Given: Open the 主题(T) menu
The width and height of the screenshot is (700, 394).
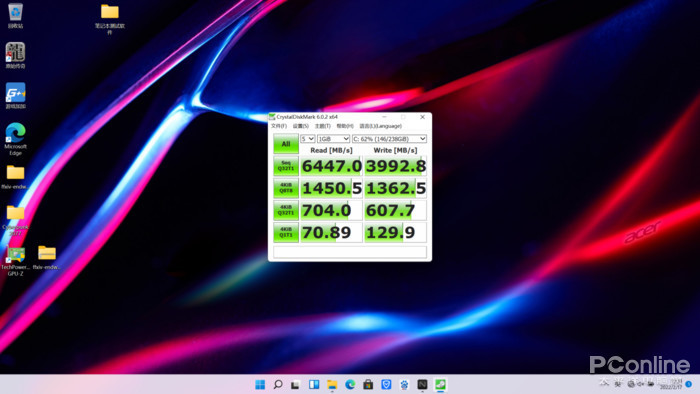Looking at the screenshot, I should [322, 126].
